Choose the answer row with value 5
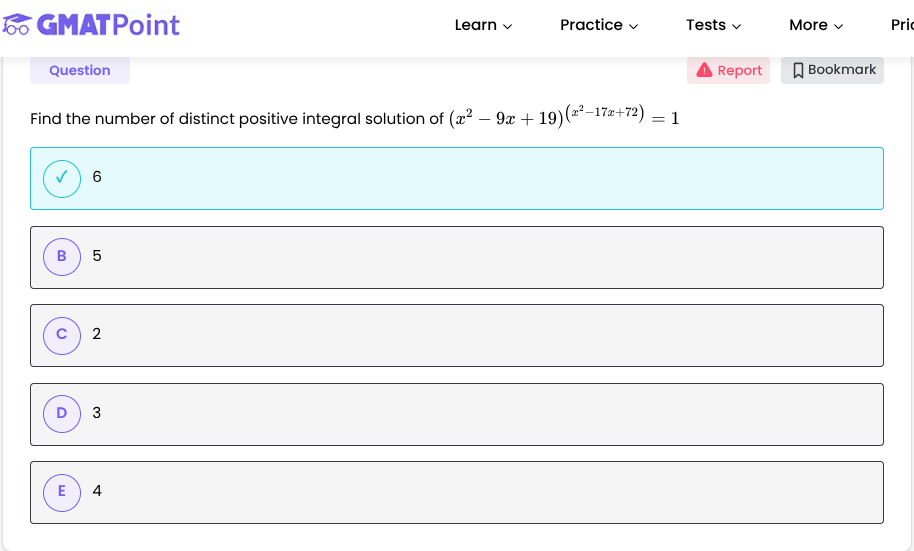This screenshot has height=551, width=914. (x=457, y=257)
